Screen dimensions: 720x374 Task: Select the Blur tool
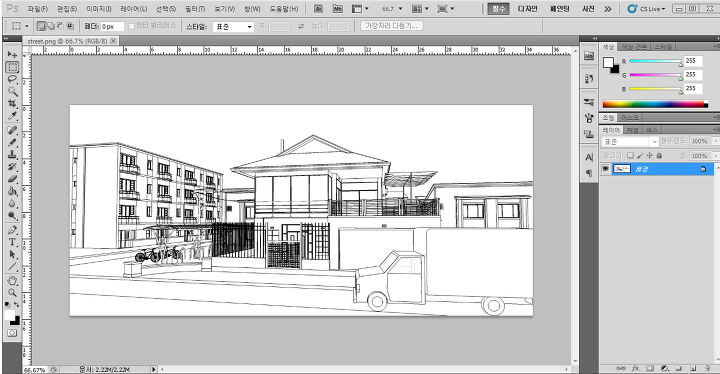tap(12, 203)
